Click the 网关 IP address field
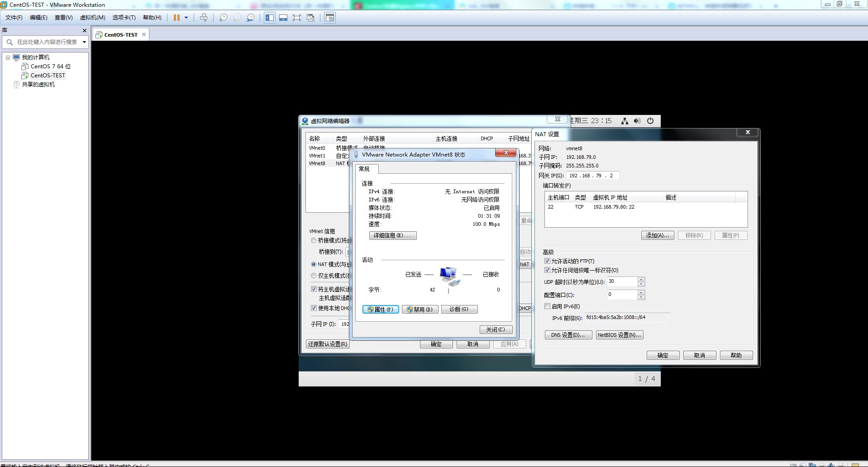 [x=592, y=176]
